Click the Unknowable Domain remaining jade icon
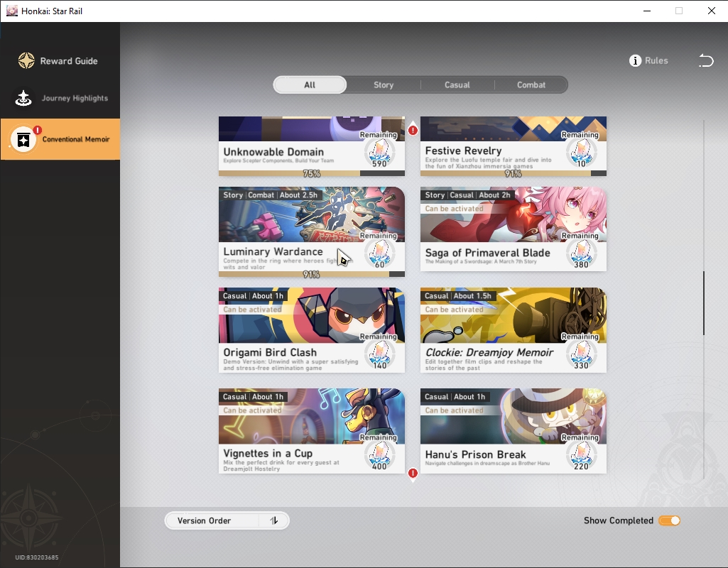This screenshot has height=568, width=728. coord(379,152)
